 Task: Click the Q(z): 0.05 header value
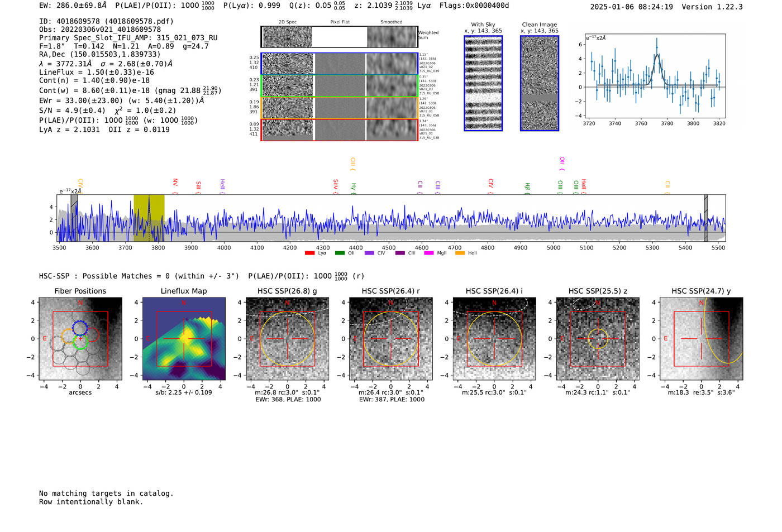317,6
